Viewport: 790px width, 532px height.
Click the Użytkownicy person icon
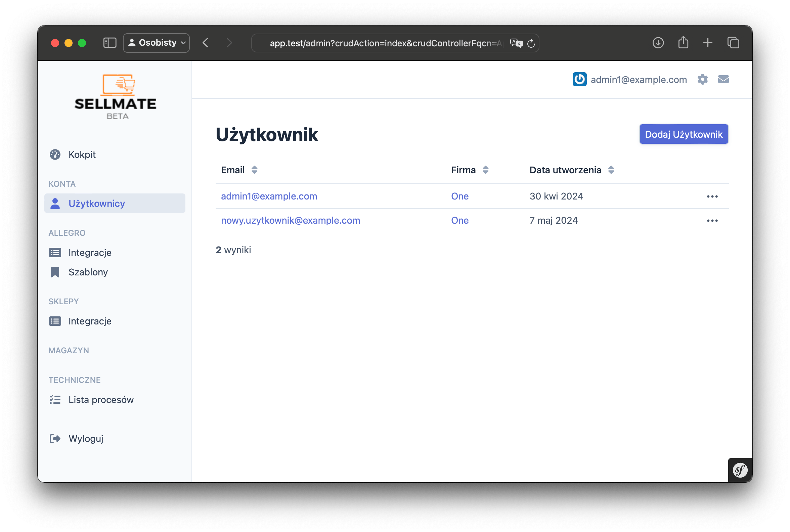[x=55, y=203]
